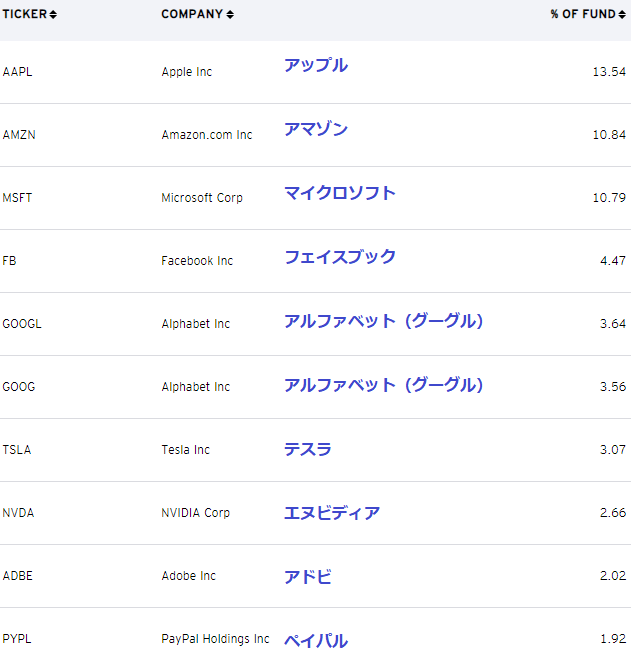Viewport: 631px width, 661px height.
Task: Click the 13.54 percent value
Action: tap(609, 72)
